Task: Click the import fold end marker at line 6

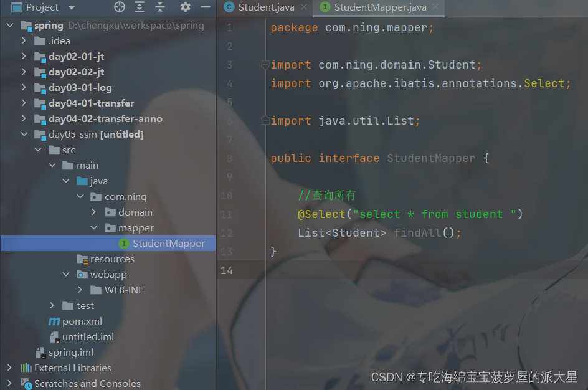Action: 265,120
